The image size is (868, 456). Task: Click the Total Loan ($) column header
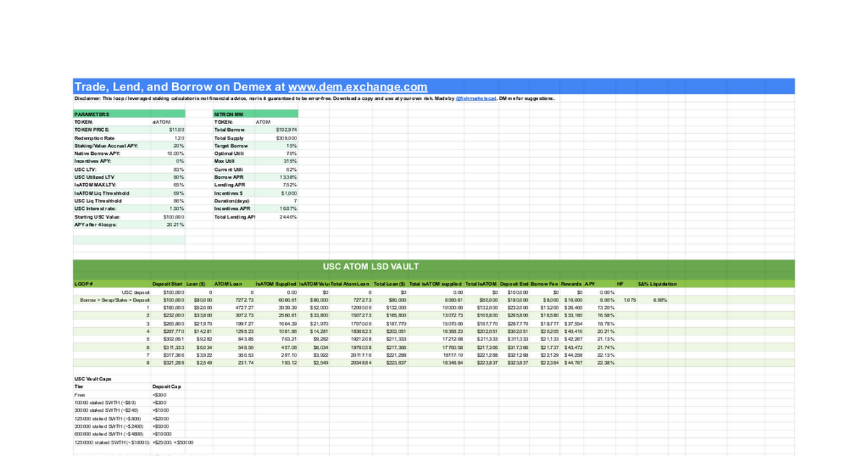(391, 284)
